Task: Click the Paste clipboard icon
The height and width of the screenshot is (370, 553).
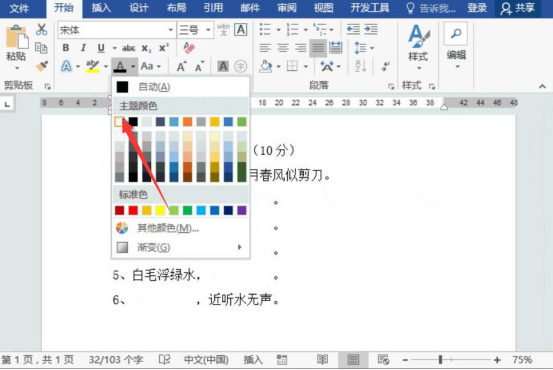Action: [16, 38]
